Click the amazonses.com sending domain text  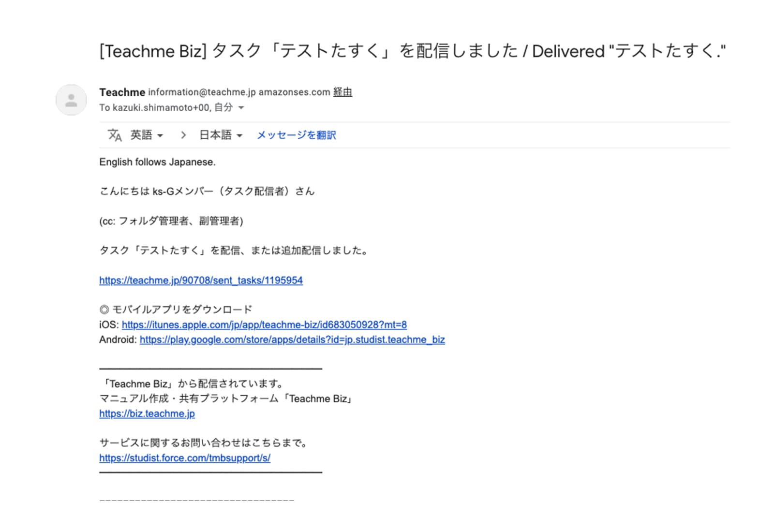294,92
